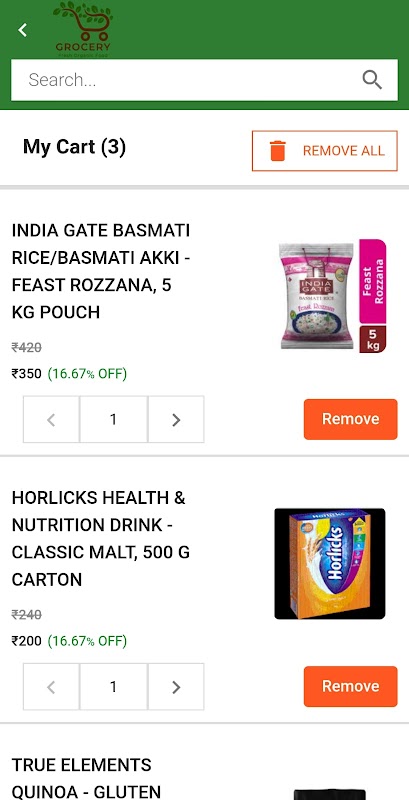
Task: Open True Elements Quinoa product title
Action: (x=86, y=778)
